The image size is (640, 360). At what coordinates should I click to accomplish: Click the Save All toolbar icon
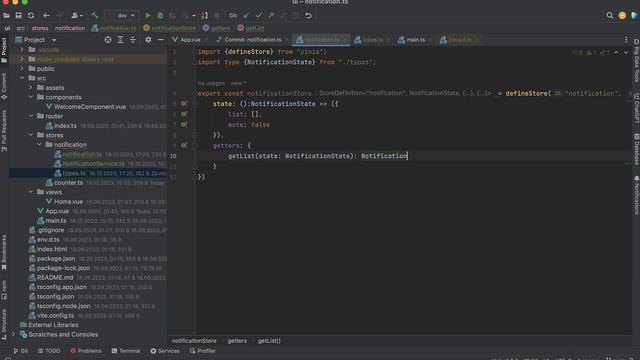[x=18, y=16]
